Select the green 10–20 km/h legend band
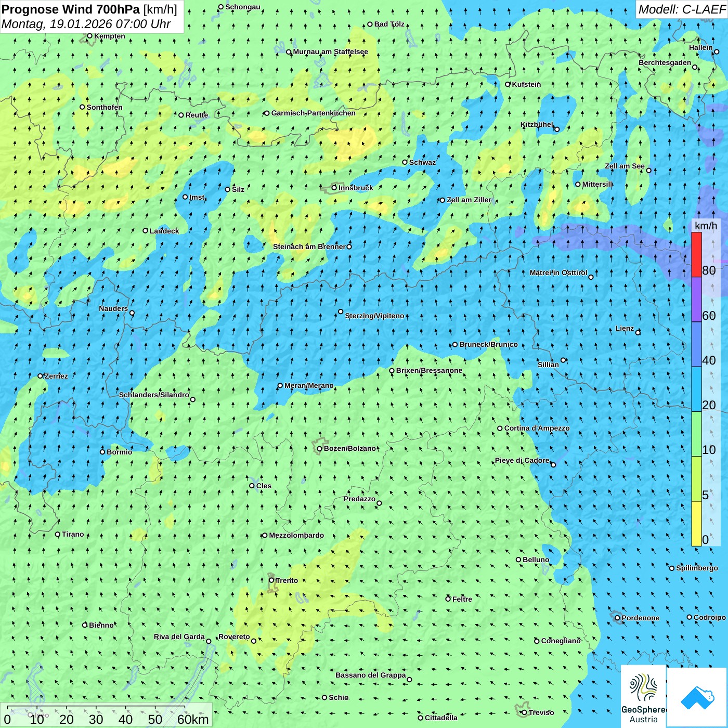 (696, 434)
